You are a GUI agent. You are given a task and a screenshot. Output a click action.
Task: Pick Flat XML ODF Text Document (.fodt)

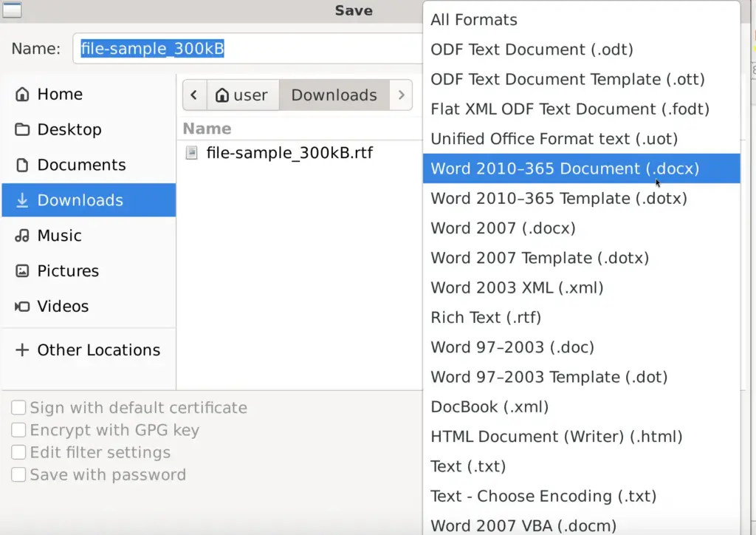[x=582, y=109]
